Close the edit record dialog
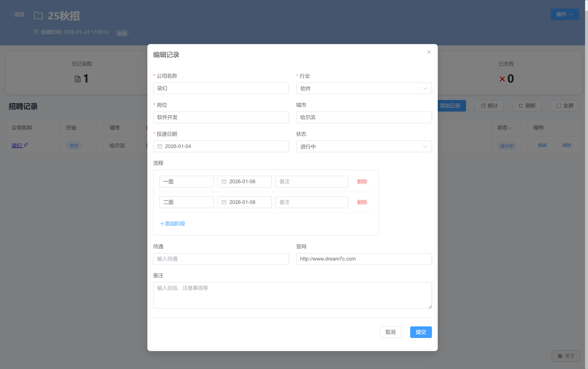Viewport: 588px width, 369px height. pyautogui.click(x=429, y=52)
